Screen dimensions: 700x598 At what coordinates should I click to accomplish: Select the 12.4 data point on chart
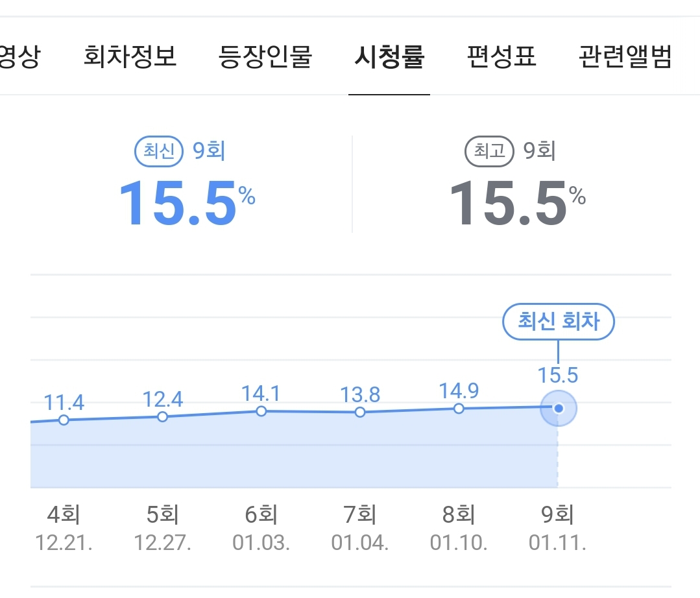[x=163, y=416]
